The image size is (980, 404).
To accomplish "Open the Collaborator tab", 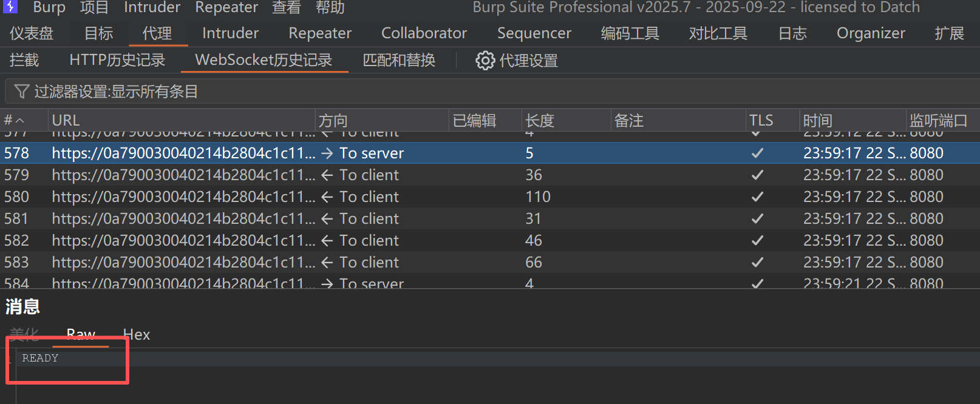I will [424, 33].
